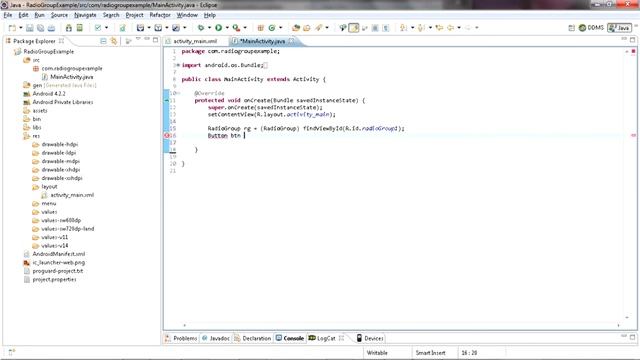Open the New Java Class dropdown arrow
The height and width of the screenshot is (360, 640).
click(x=280, y=28)
